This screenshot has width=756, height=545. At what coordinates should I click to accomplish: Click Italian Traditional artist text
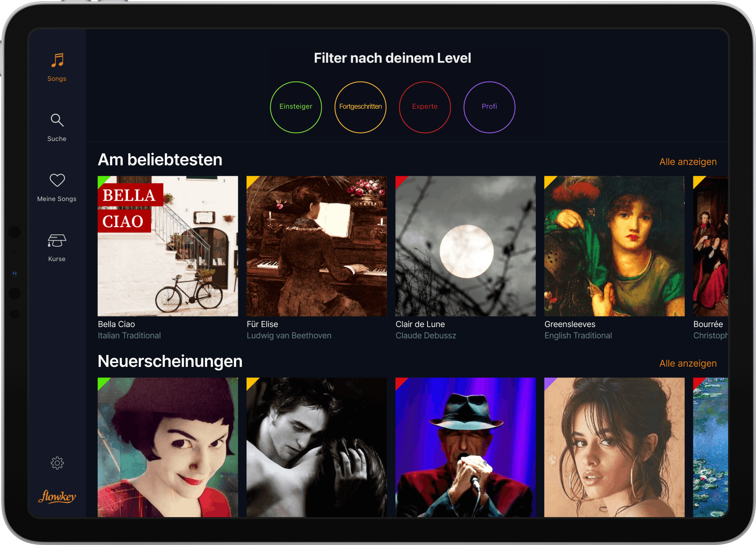129,335
